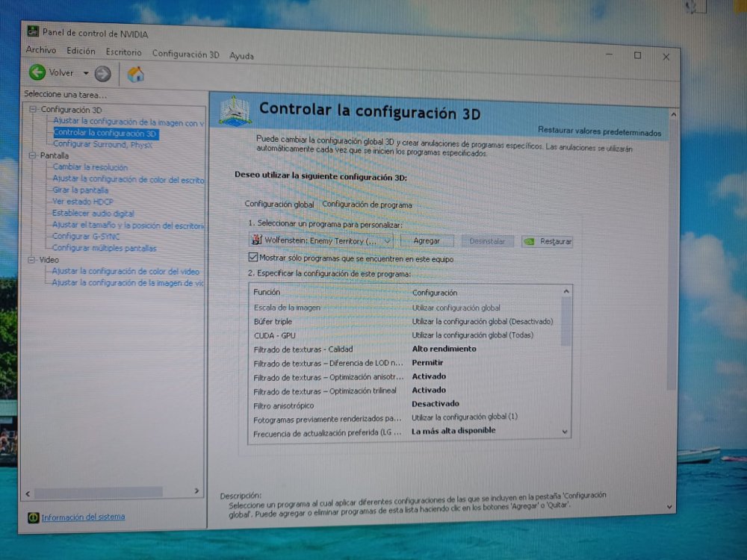Click Permitir value for LOD bias
Viewport: 747px width, 560px height.
tap(427, 362)
